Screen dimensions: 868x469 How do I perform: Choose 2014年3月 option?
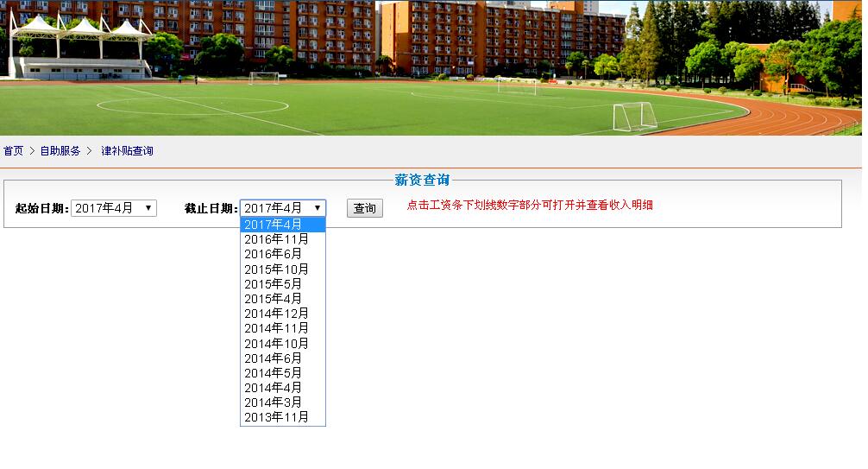(283, 402)
